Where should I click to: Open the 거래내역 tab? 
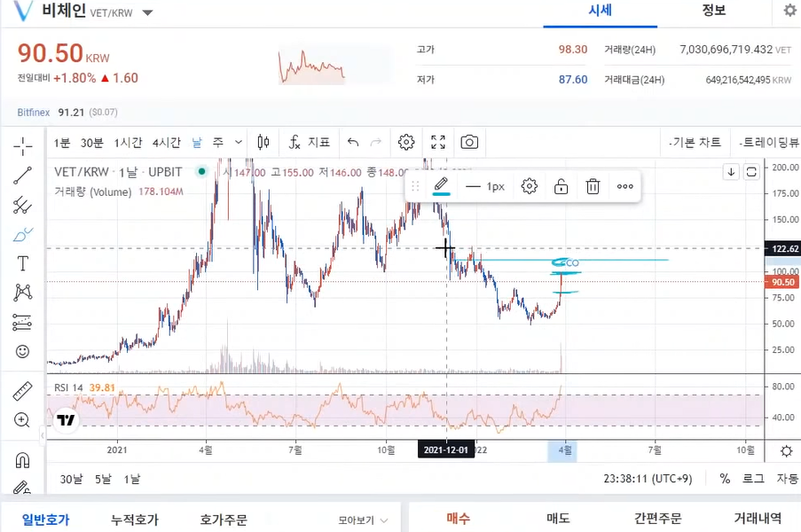(758, 519)
